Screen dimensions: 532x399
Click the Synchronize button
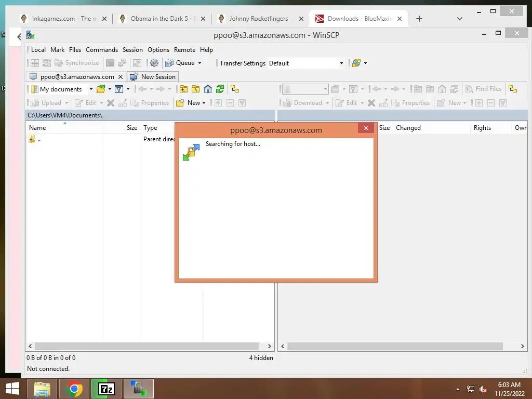[77, 63]
